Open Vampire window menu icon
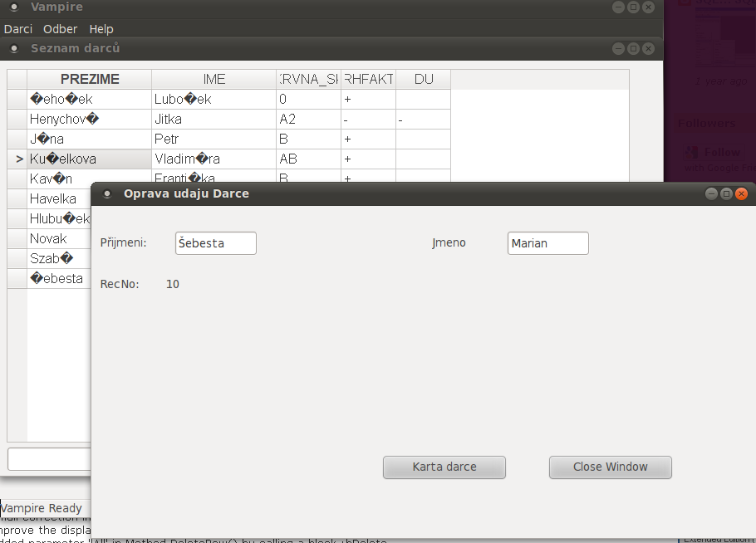Screen dimensions: 756x543 (14, 7)
